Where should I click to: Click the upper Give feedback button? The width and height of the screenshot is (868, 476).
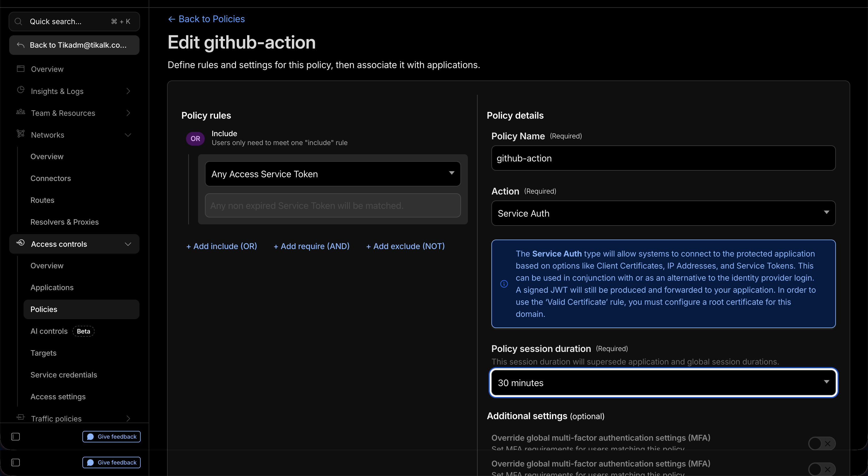pyautogui.click(x=111, y=437)
